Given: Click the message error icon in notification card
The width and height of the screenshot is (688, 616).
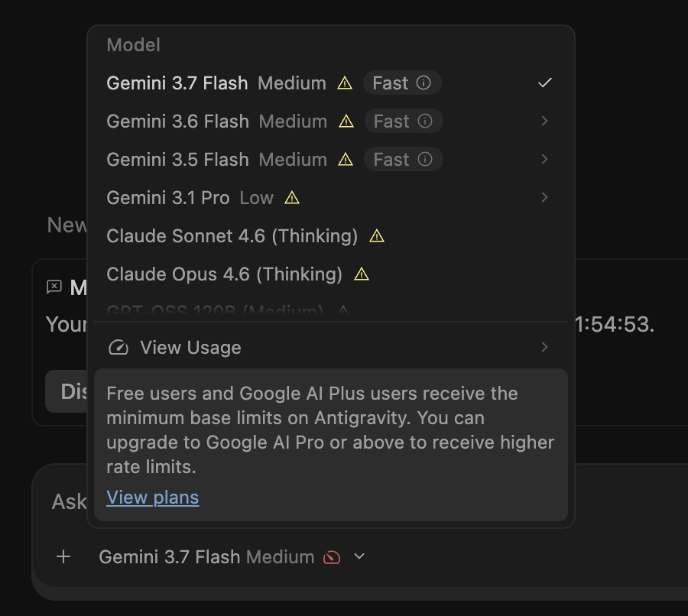Looking at the screenshot, I should (x=54, y=287).
